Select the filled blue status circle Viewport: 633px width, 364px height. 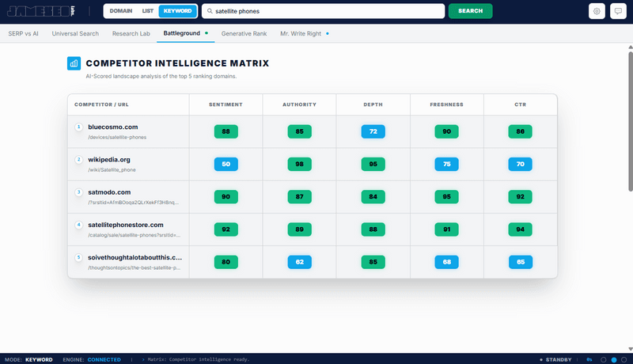[x=614, y=359]
